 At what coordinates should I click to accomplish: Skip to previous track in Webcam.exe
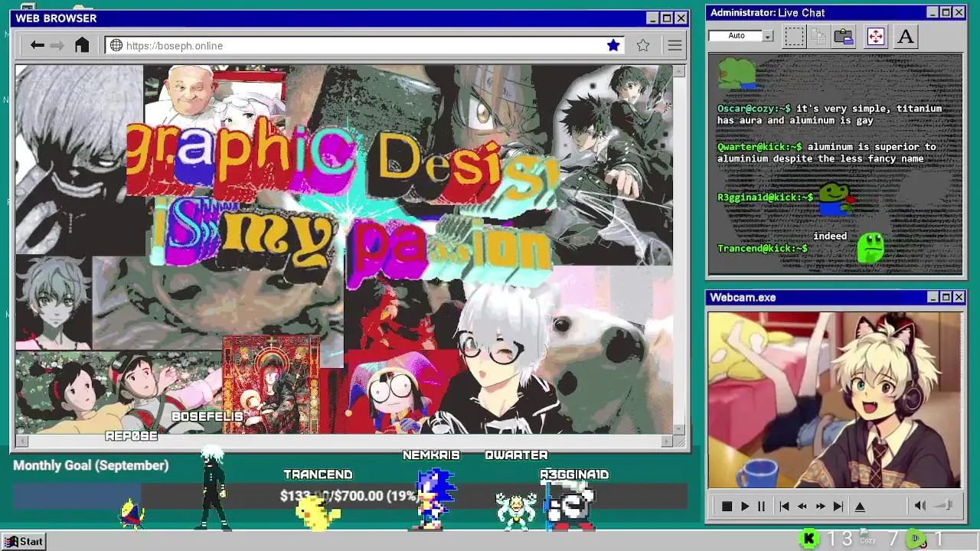coord(784,507)
